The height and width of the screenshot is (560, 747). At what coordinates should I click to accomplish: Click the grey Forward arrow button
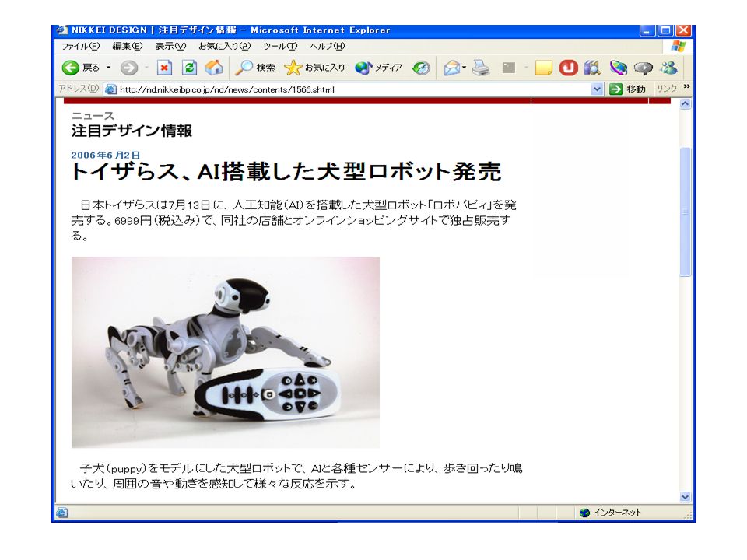[128, 68]
